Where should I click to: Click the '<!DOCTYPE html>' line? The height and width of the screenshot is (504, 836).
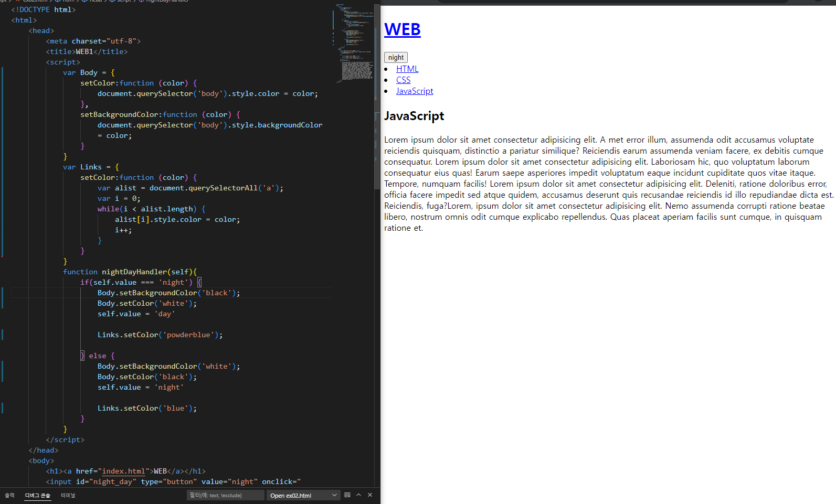(44, 9)
